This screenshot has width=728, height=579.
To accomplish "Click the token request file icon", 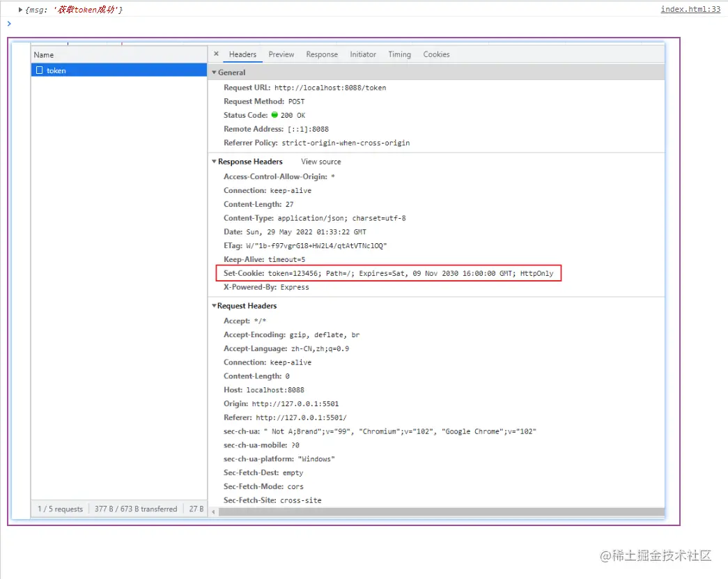I will tap(40, 70).
